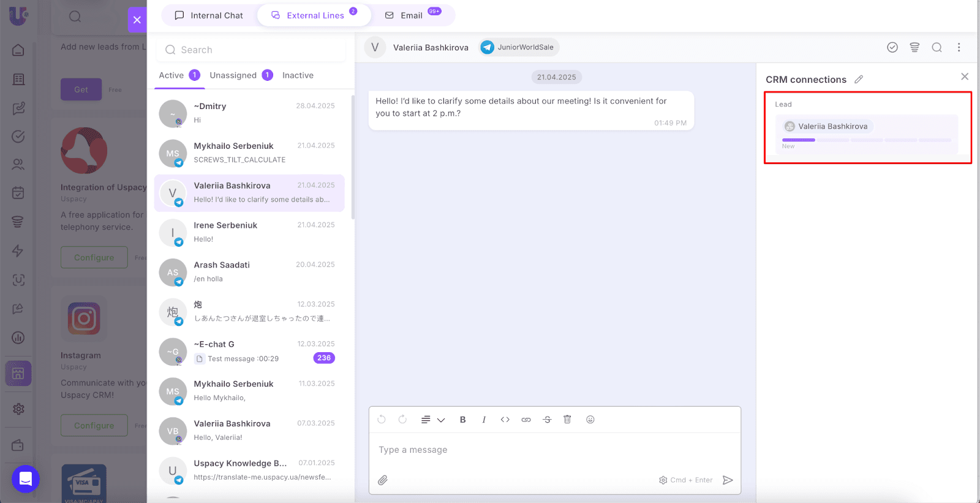The image size is (980, 503).
Task: Open the text alignment dropdown
Action: click(432, 420)
